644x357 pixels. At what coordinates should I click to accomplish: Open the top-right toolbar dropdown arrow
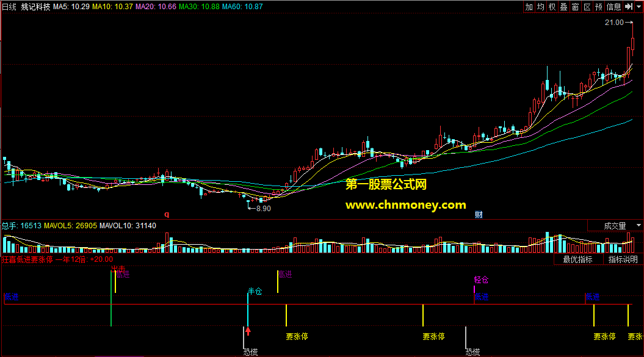coord(639,7)
